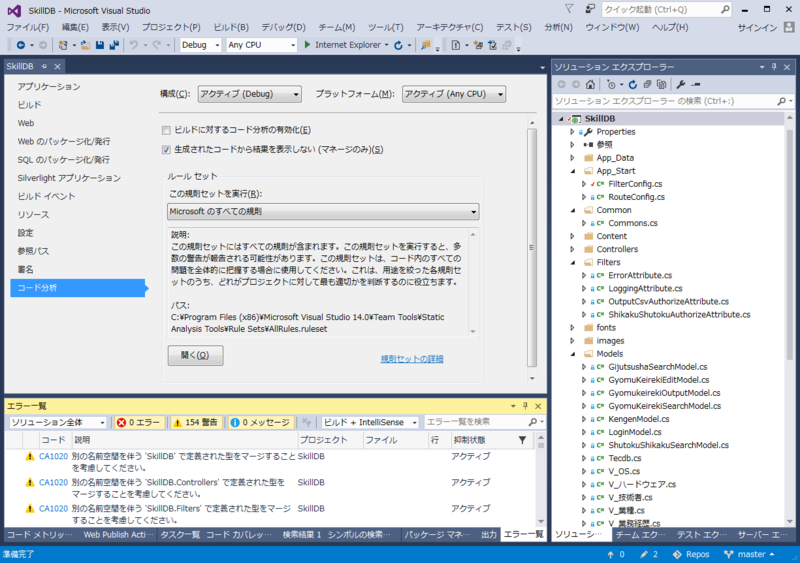The image size is (800, 563).
Task: Toggle the 0 メッセージ filter button
Action: tap(260, 423)
